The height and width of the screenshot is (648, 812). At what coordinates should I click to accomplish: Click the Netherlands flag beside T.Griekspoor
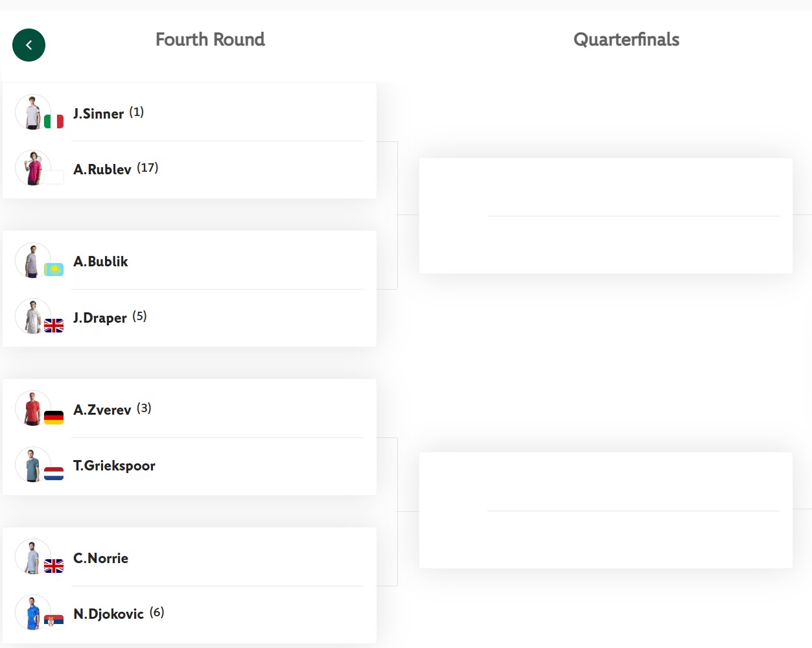point(54,474)
